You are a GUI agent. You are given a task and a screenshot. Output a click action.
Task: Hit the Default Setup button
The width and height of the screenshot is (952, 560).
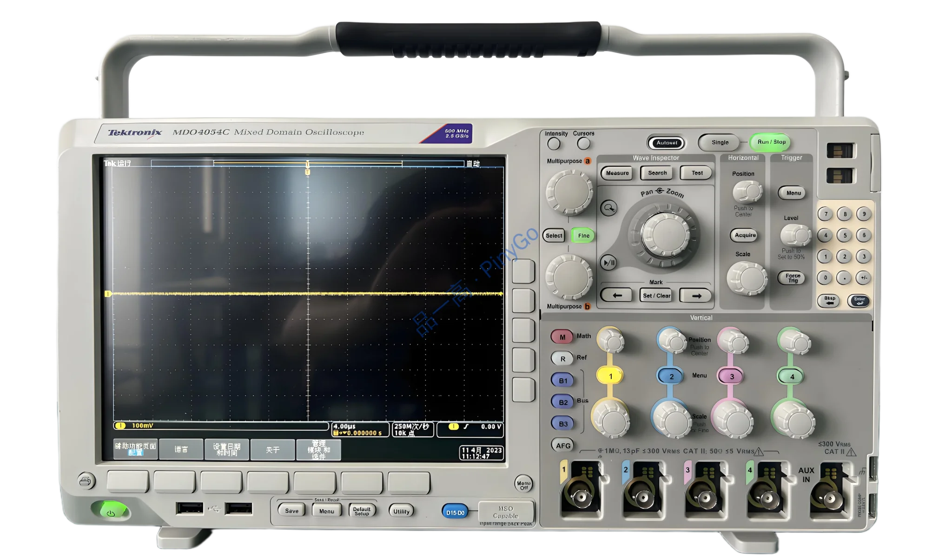(362, 511)
